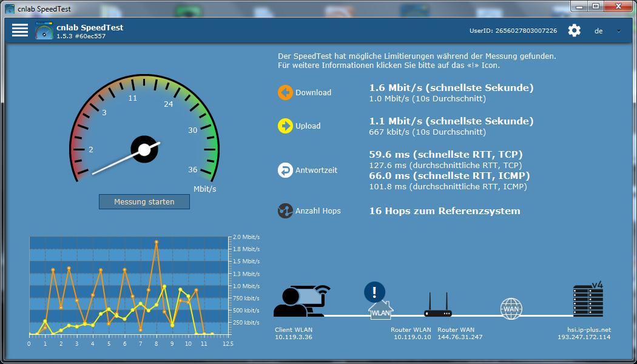
Task: Click the cnlab SpeedTest logo icon
Action: 44,30
